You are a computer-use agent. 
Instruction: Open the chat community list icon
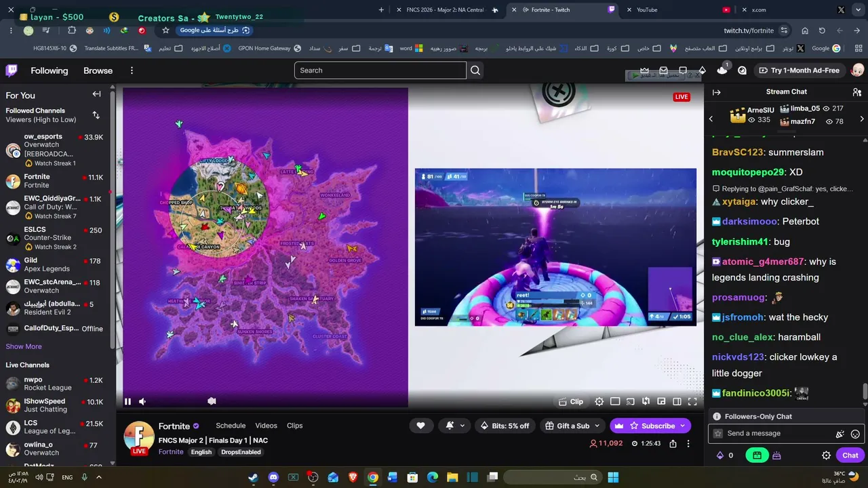(857, 92)
